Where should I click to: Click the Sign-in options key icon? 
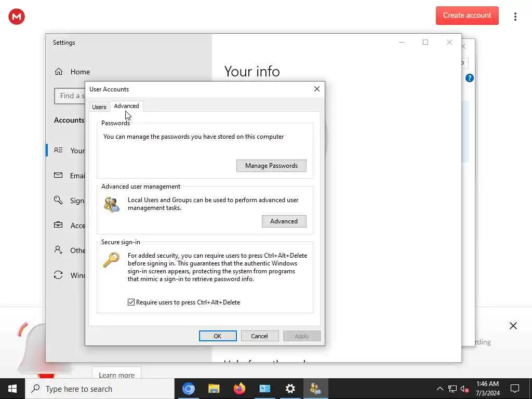click(x=58, y=200)
